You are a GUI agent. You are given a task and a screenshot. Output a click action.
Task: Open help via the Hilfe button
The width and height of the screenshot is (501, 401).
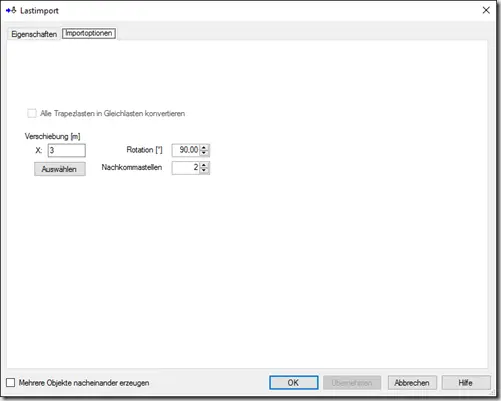click(x=466, y=383)
